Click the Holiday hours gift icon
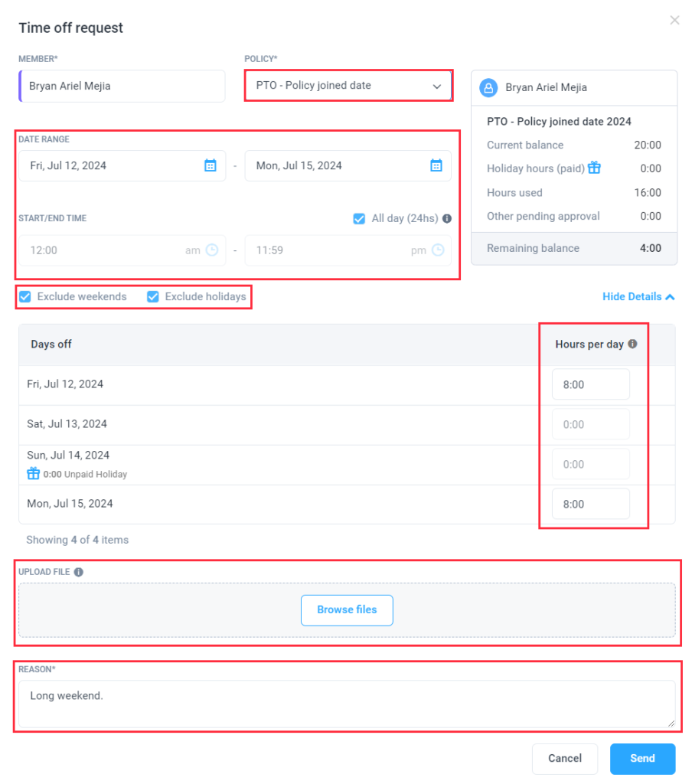This screenshot has width=692, height=784. coord(594,168)
